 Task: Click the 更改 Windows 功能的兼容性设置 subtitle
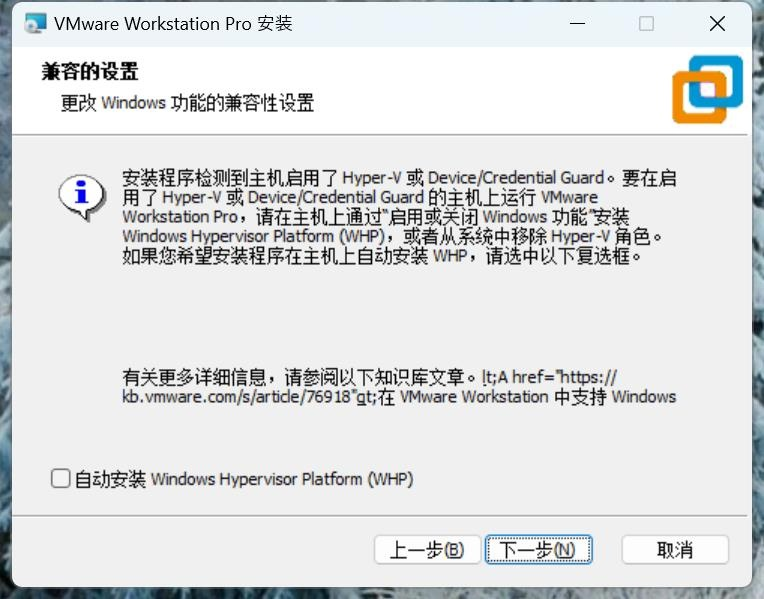tap(187, 103)
